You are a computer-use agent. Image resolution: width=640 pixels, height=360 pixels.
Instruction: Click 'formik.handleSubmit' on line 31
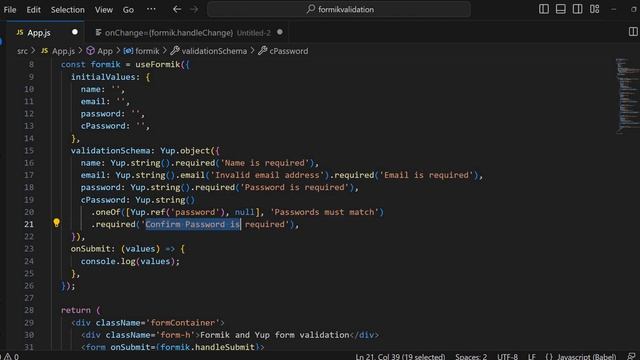[x=207, y=347]
